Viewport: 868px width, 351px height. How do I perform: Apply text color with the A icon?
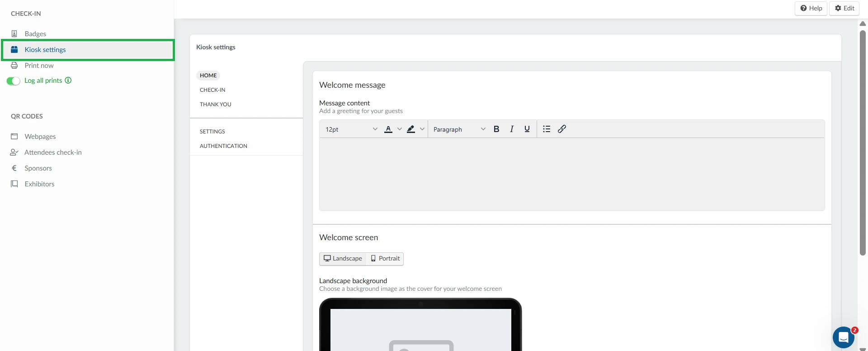pos(388,129)
